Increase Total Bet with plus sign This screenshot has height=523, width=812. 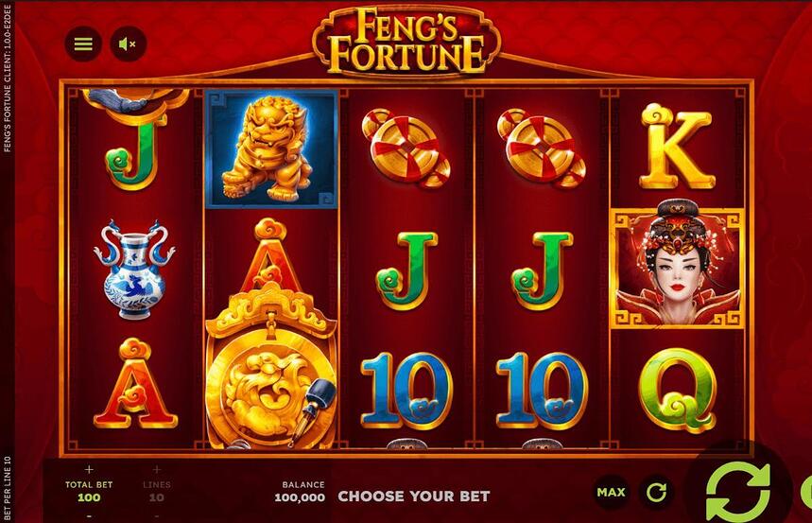click(x=89, y=470)
